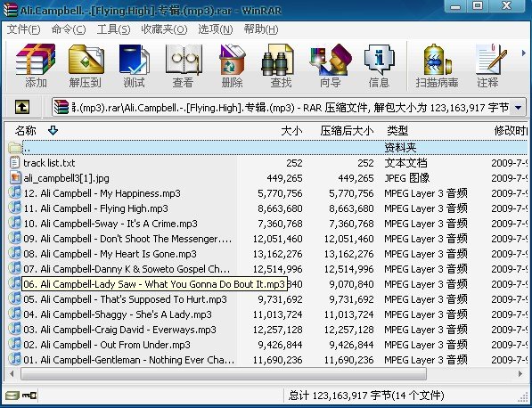Click the Delete (删除) recycle icon

click(233, 59)
